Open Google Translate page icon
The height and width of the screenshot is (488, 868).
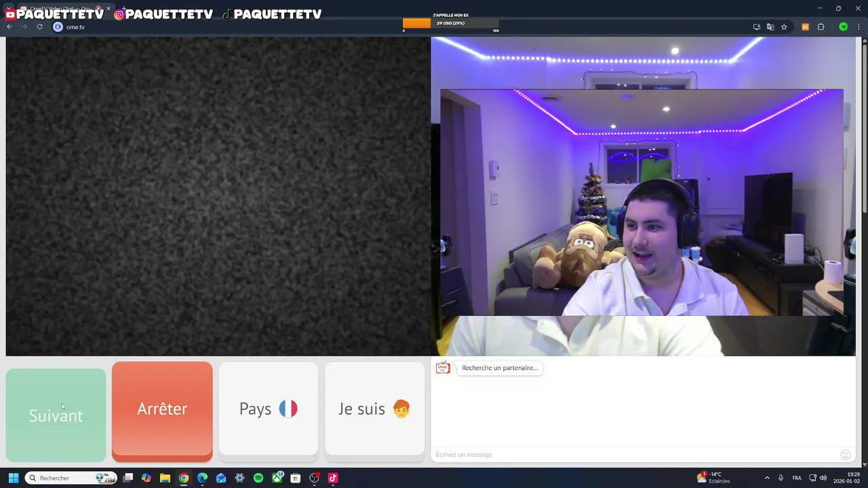pos(770,27)
